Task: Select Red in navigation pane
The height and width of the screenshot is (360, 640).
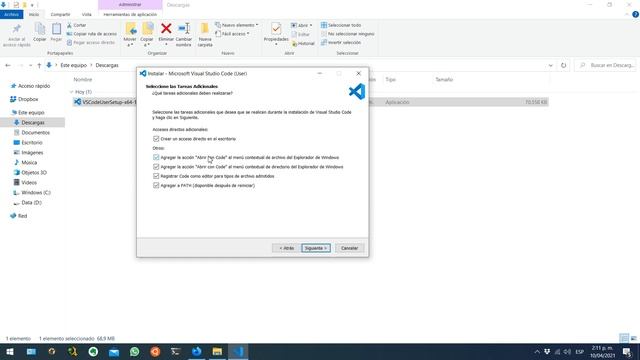Action: coord(22,216)
